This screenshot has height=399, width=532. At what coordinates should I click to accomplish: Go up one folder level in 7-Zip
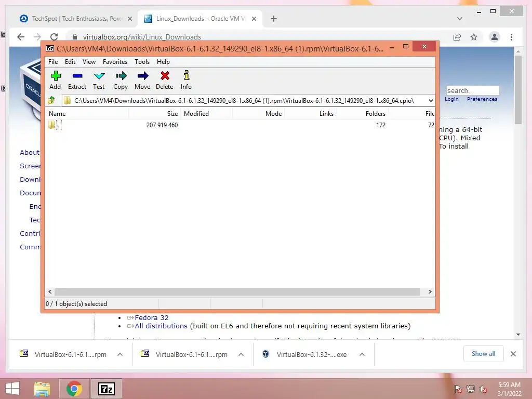(51, 100)
